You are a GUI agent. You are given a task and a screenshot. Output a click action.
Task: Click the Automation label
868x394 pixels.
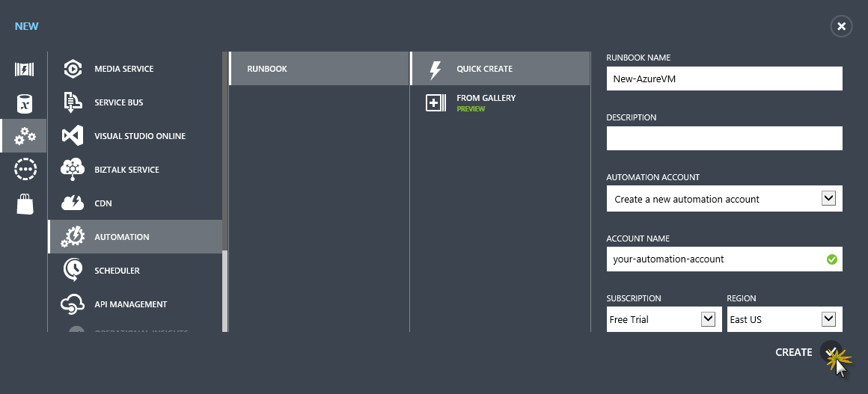tap(122, 237)
